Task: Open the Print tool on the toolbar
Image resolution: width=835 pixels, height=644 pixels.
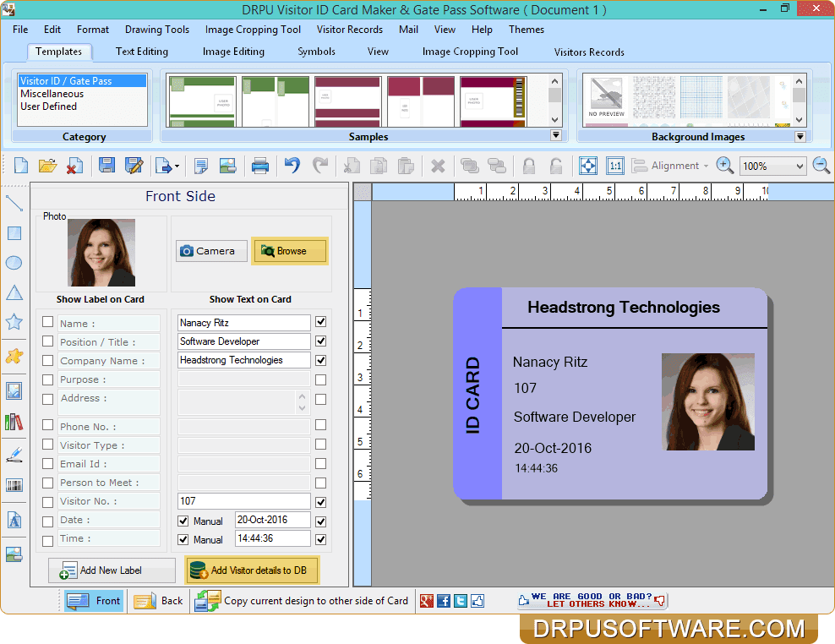Action: click(x=261, y=165)
